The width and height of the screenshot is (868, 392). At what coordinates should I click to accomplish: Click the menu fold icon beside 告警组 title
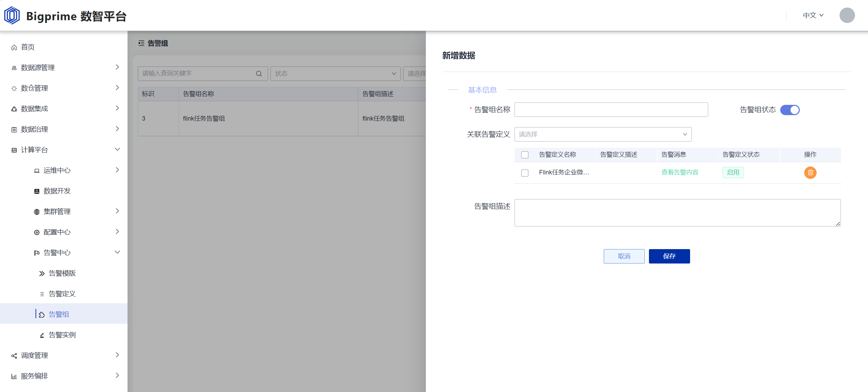(x=141, y=43)
